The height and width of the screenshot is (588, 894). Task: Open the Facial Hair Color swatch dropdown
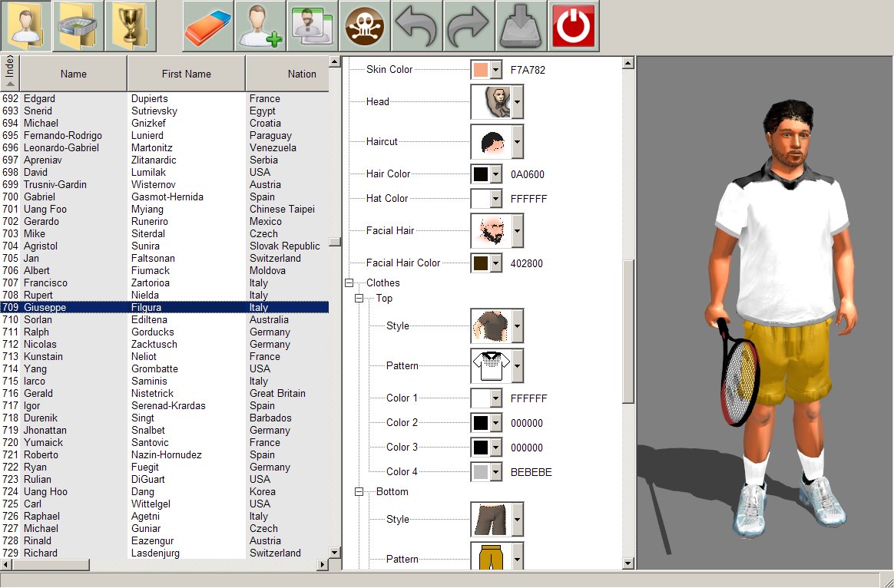pos(496,263)
